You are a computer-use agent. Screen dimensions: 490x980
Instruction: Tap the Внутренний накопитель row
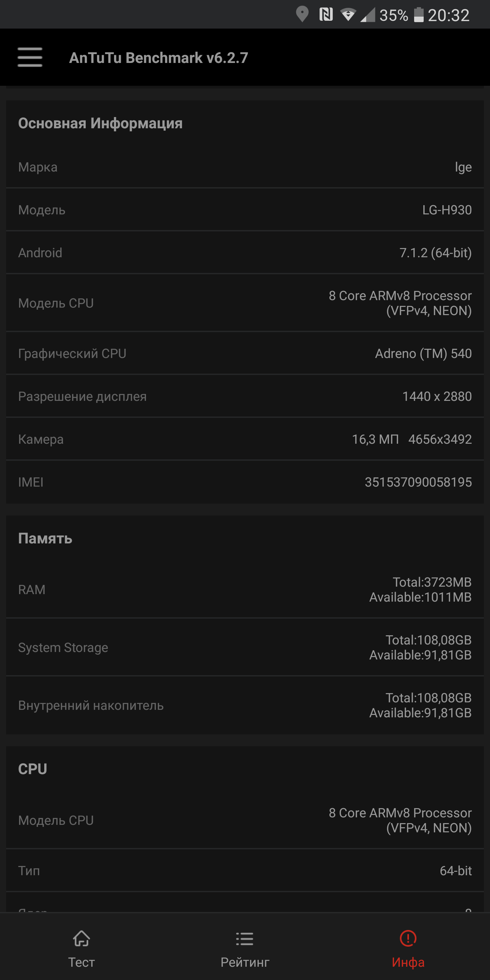click(x=245, y=705)
